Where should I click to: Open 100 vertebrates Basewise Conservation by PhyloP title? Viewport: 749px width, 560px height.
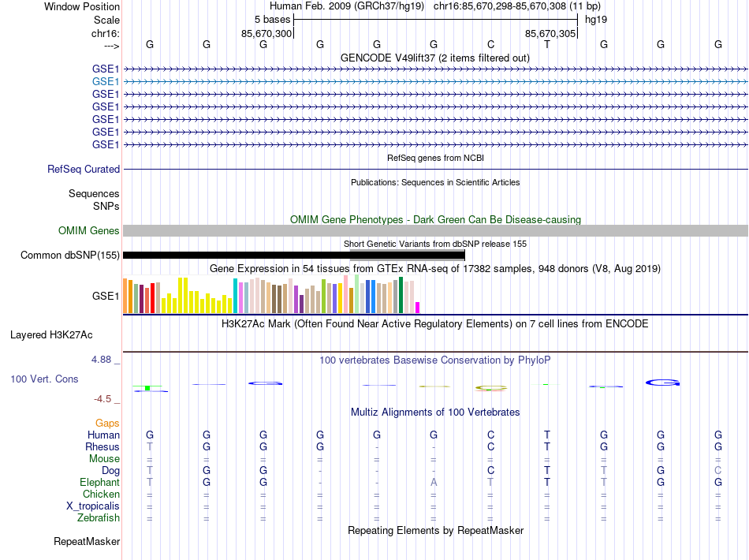click(435, 360)
